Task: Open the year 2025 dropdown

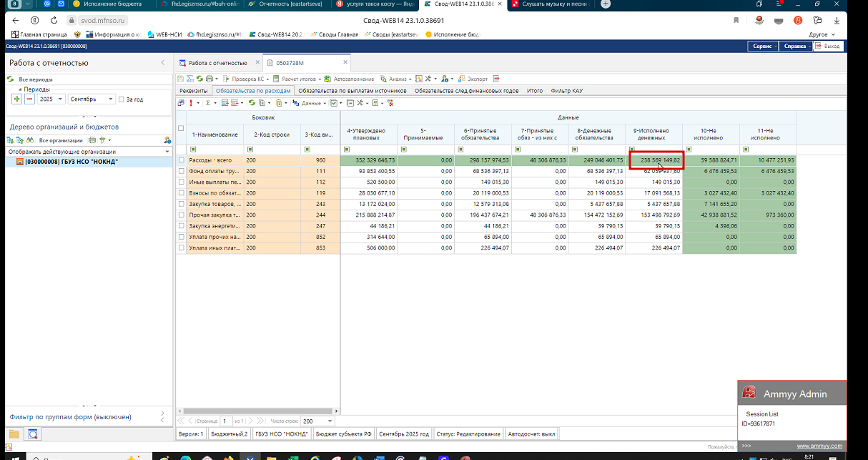Action: (61, 99)
